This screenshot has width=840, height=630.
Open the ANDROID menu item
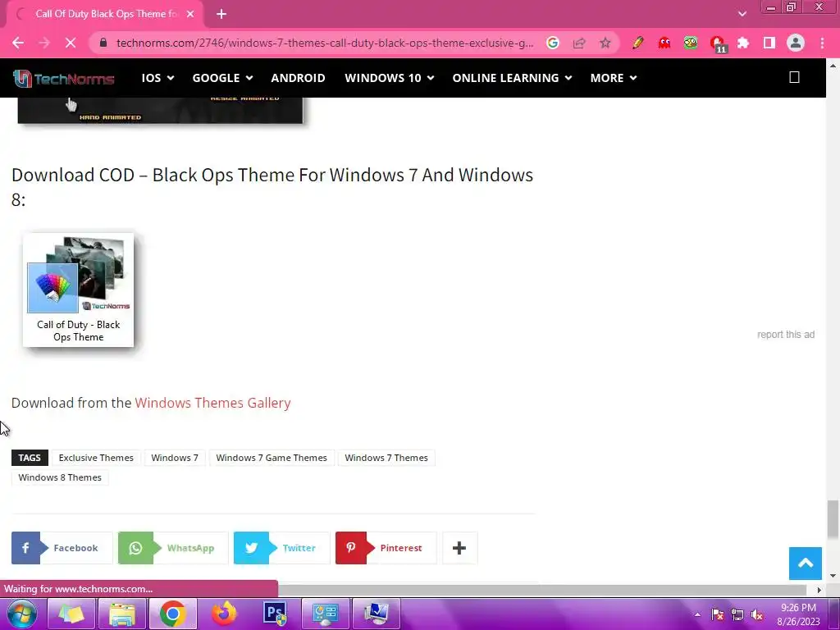298,78
